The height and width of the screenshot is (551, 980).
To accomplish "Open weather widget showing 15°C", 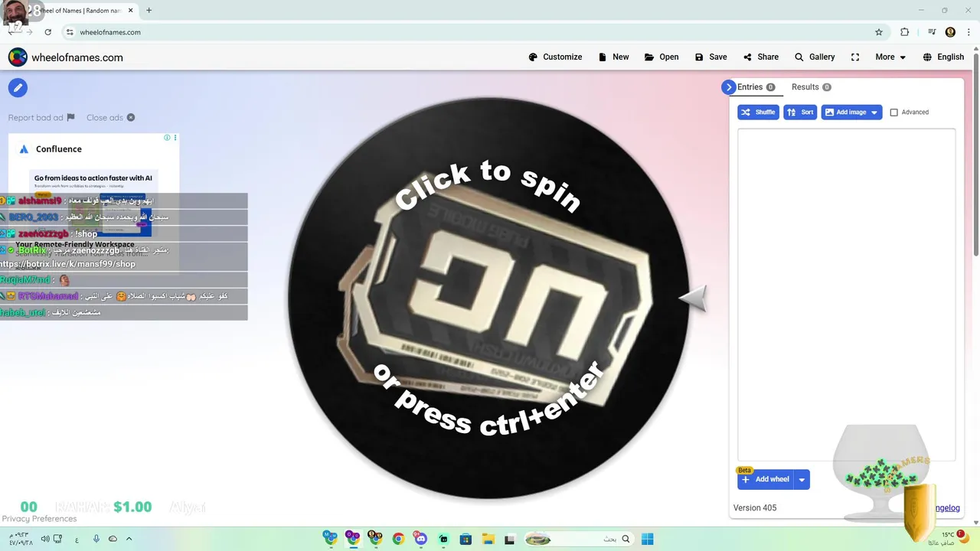I will [x=950, y=539].
